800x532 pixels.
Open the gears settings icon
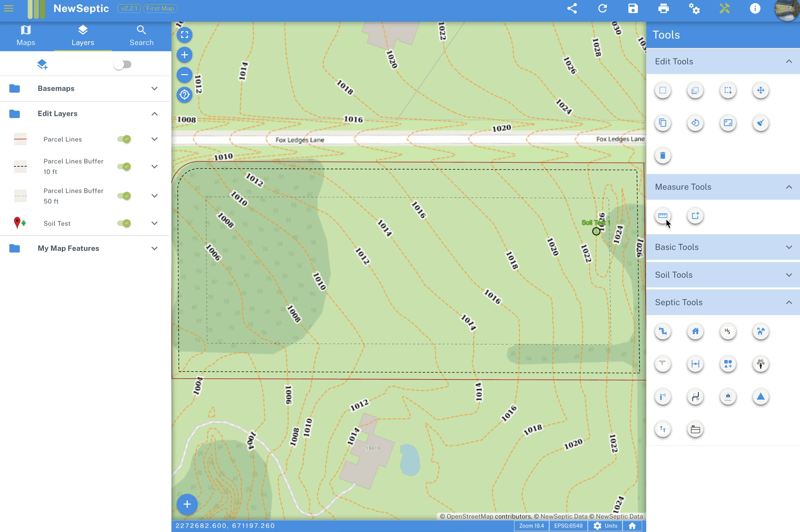[x=694, y=8]
